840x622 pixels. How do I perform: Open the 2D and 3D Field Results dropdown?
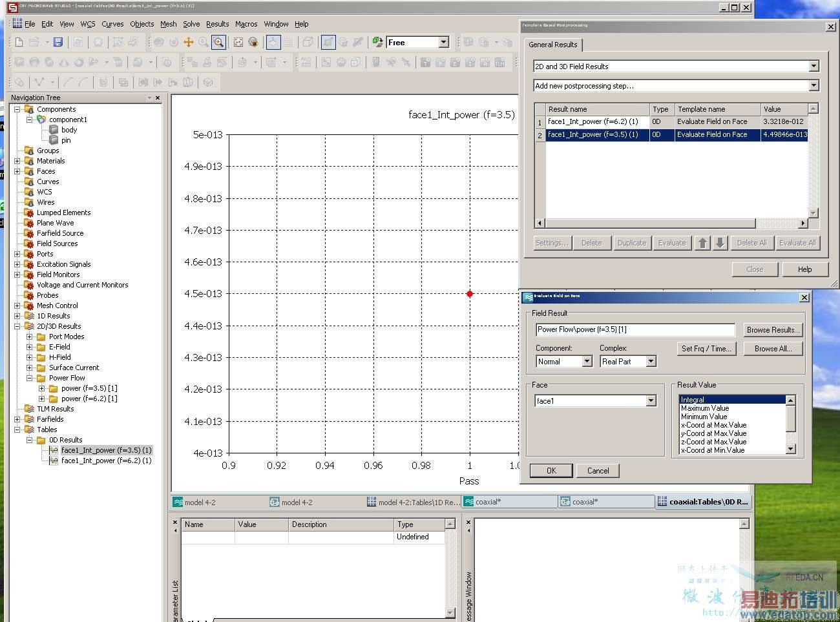pos(814,66)
